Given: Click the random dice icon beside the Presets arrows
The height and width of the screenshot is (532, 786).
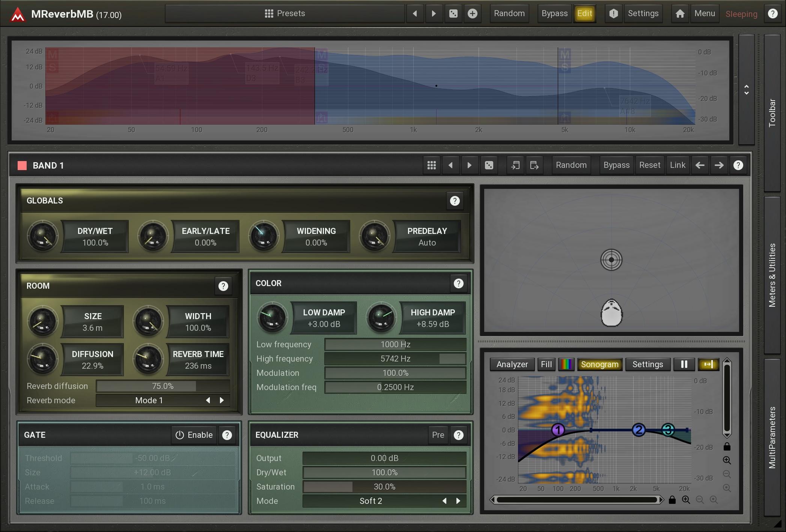Looking at the screenshot, I should click(x=453, y=14).
